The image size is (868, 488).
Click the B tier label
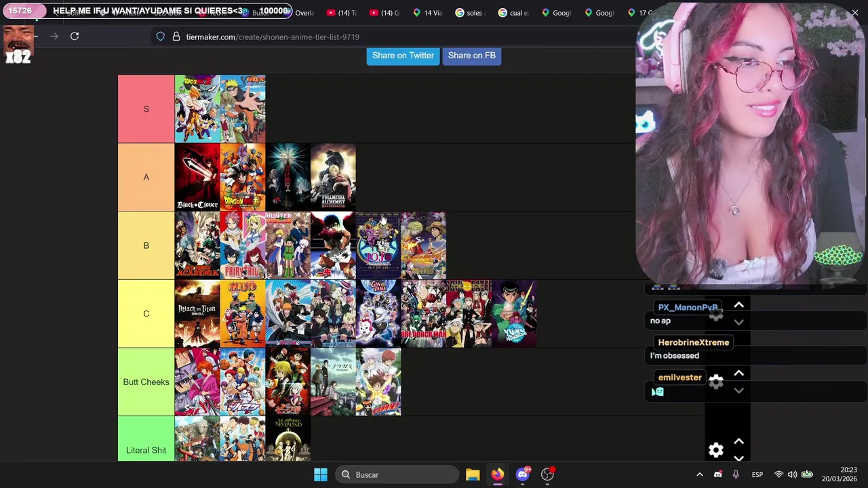pyautogui.click(x=146, y=245)
